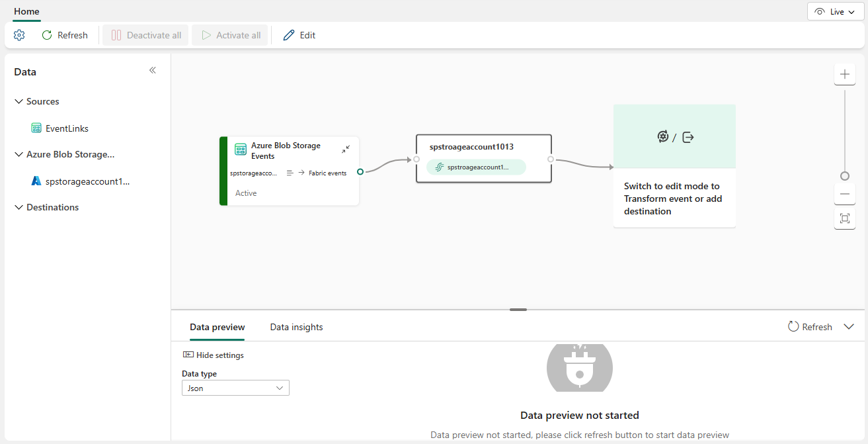
Task: Switch to the Data insights tab
Action: click(x=296, y=327)
